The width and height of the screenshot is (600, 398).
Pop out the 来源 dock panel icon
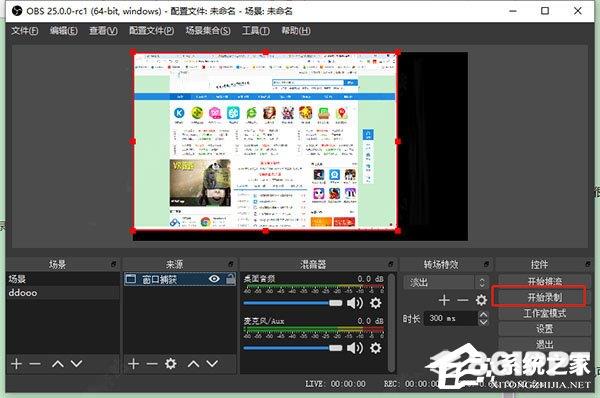(231, 264)
